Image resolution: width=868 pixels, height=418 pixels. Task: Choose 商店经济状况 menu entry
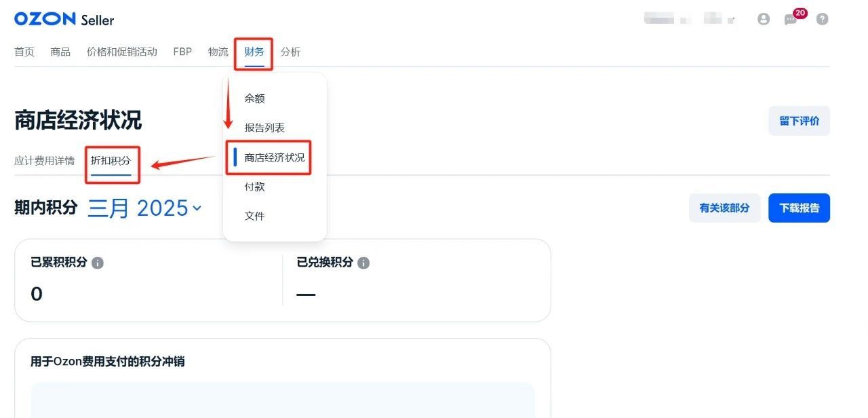pyautogui.click(x=275, y=157)
